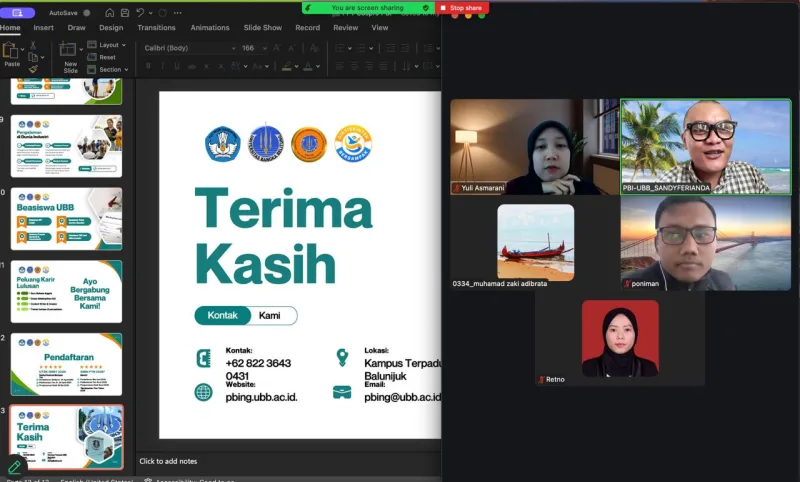The height and width of the screenshot is (482, 800).
Task: Align text to the right
Action: [x=369, y=66]
